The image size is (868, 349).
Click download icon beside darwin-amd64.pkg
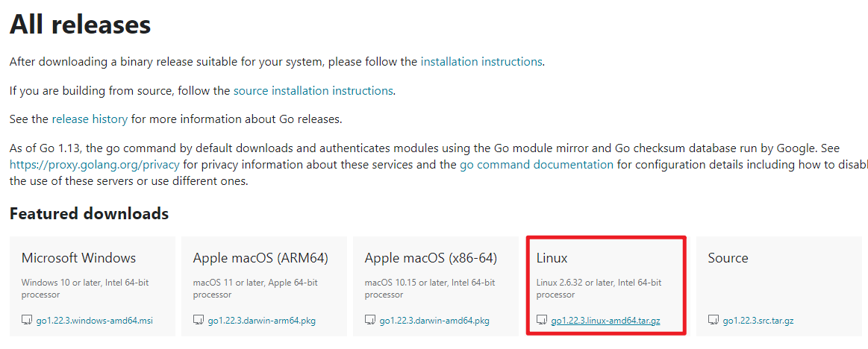click(369, 320)
